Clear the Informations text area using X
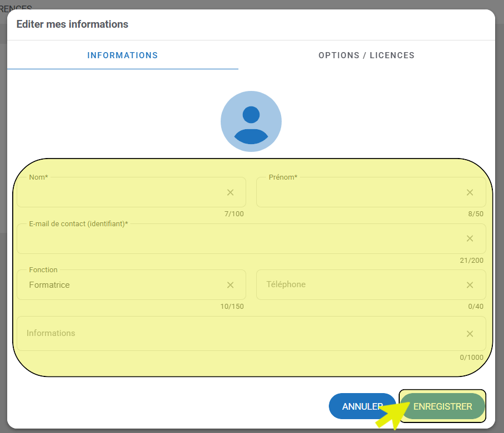The image size is (504, 433). pos(470,334)
